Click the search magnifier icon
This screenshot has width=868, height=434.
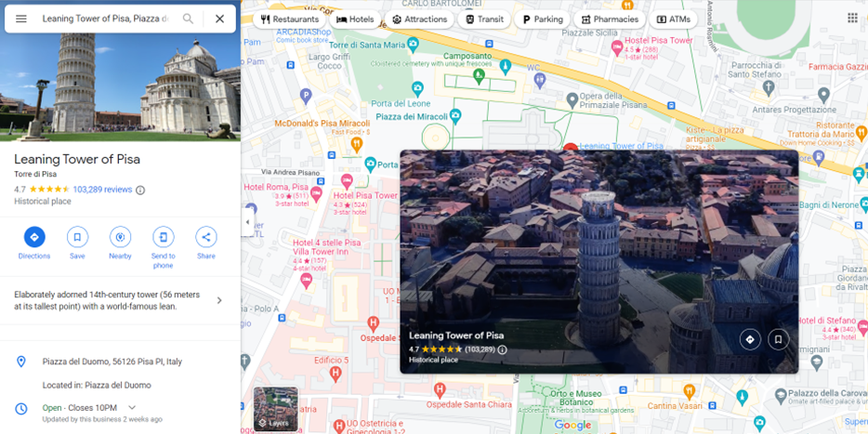click(189, 19)
